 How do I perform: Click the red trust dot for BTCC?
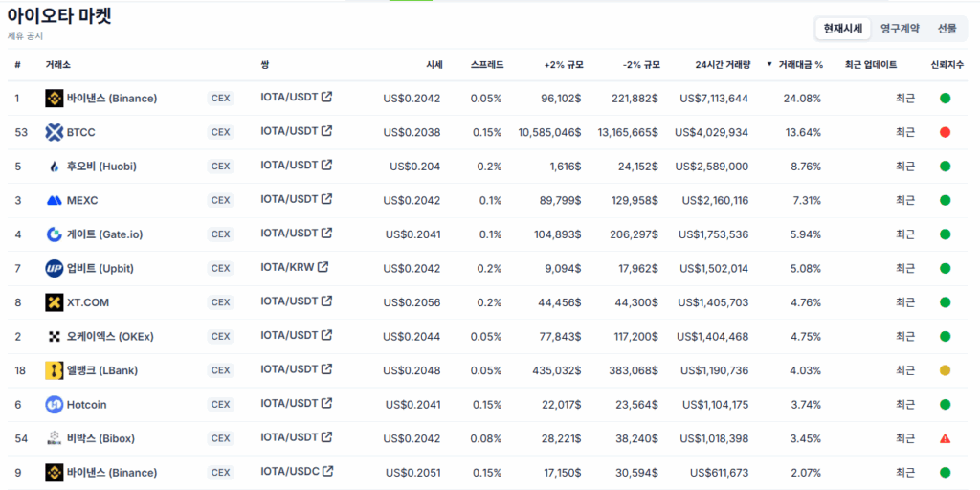click(945, 132)
